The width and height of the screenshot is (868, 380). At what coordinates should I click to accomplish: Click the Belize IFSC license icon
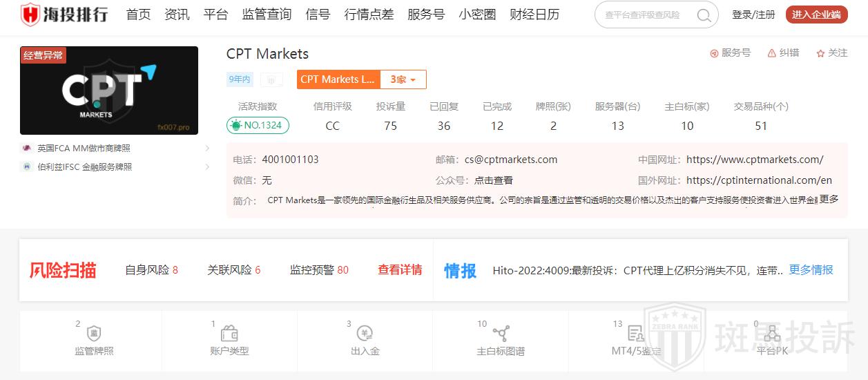pyautogui.click(x=27, y=167)
